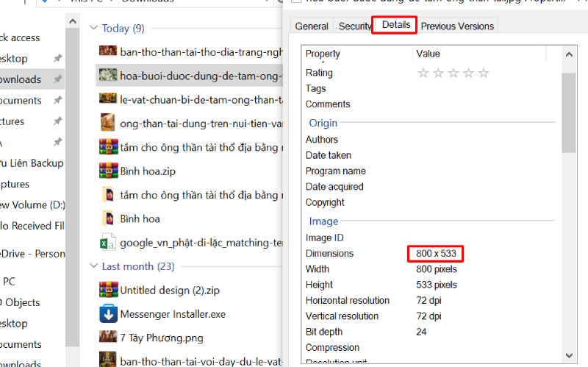The image size is (588, 367).
Task: Collapse the Last month (23) group
Action: point(93,266)
